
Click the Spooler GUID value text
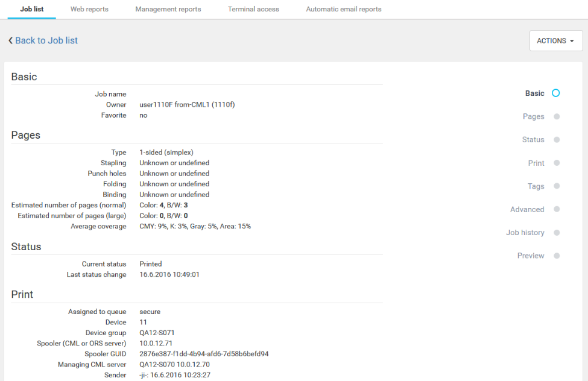(x=204, y=354)
